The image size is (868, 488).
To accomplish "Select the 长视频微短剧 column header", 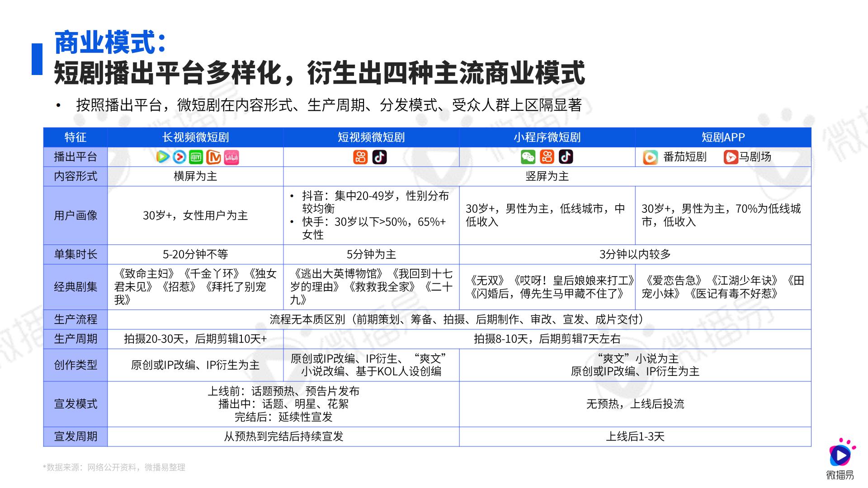I will click(x=195, y=137).
